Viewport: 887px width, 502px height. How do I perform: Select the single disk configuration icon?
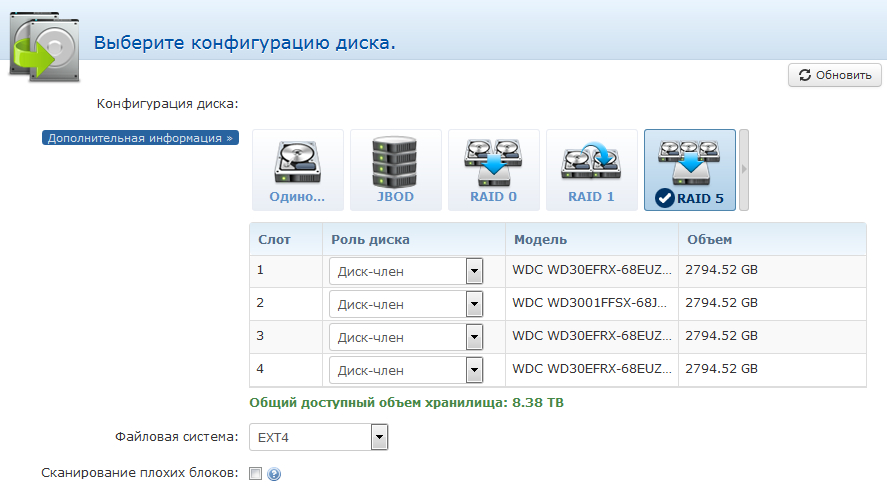pos(297,170)
